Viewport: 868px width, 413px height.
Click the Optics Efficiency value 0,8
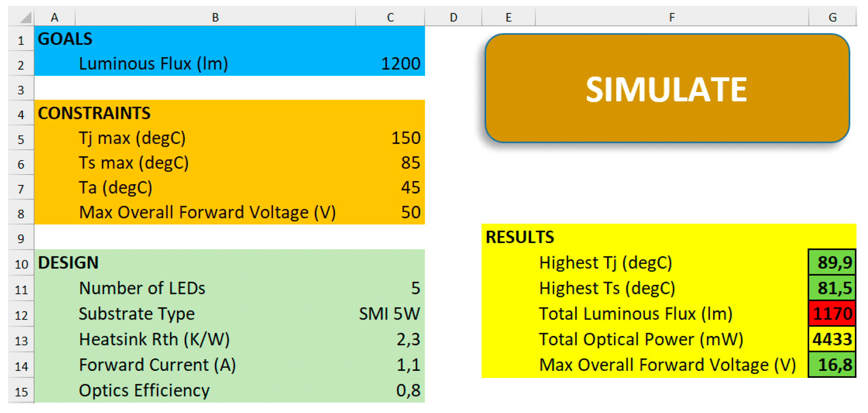[407, 391]
